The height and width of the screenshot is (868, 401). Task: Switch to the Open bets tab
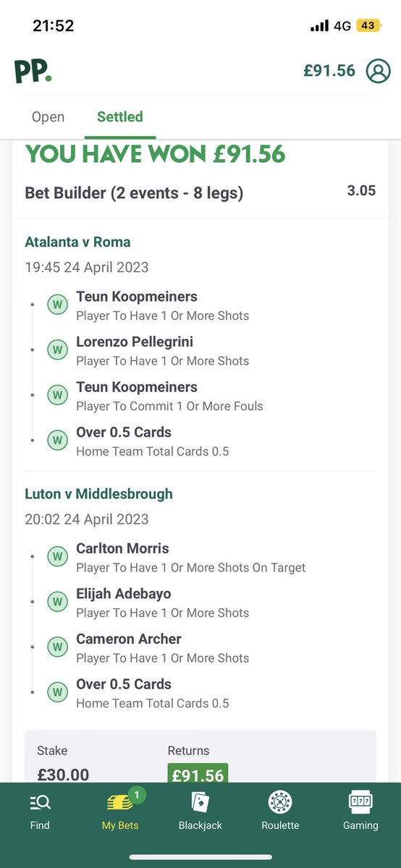tap(48, 117)
